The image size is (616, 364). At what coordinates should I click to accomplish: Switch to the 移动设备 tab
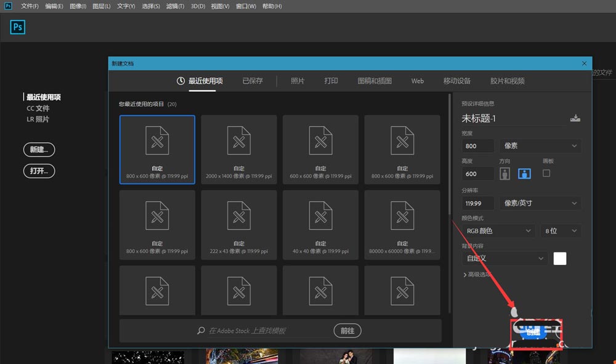pyautogui.click(x=457, y=81)
